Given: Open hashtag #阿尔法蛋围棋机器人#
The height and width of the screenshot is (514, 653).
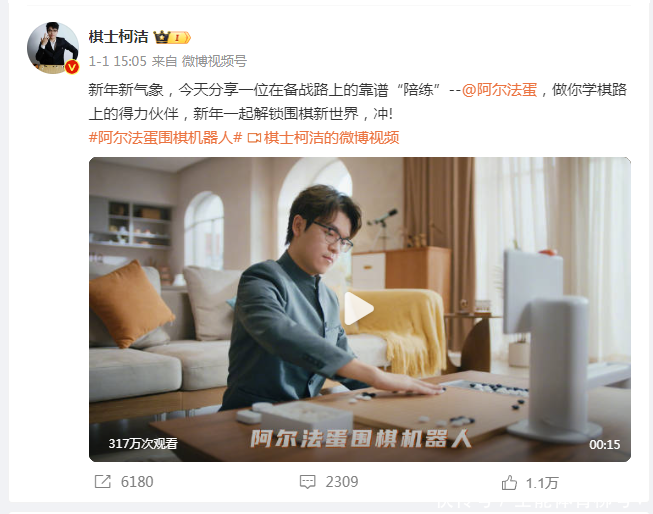Looking at the screenshot, I should pos(165,137).
